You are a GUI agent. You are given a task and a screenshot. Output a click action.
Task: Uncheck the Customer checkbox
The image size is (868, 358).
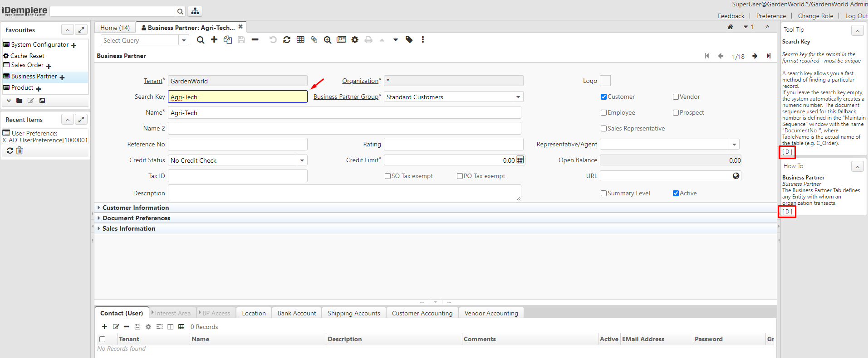[x=603, y=97]
